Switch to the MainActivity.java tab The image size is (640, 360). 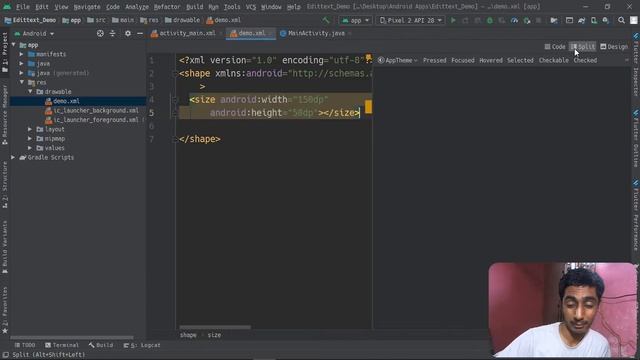[x=316, y=33]
